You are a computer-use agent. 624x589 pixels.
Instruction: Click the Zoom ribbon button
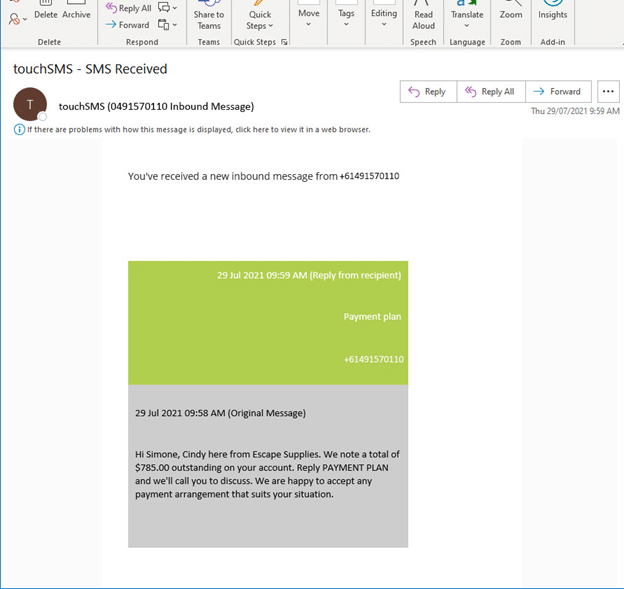point(511,14)
